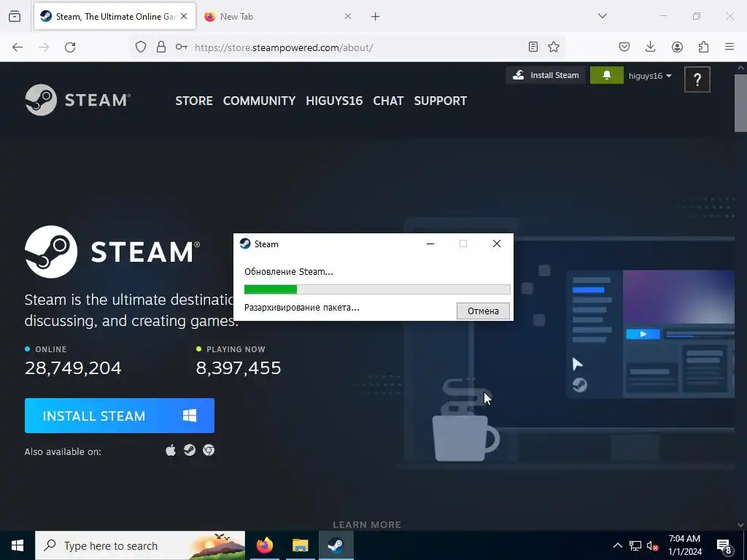Open the Windows Start menu
This screenshot has width=747, height=560.
point(18,545)
